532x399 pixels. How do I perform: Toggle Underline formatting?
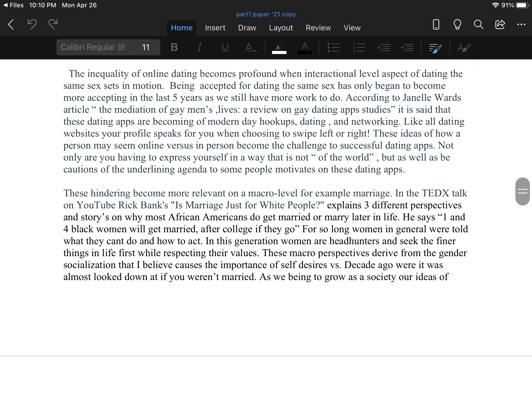(x=225, y=47)
